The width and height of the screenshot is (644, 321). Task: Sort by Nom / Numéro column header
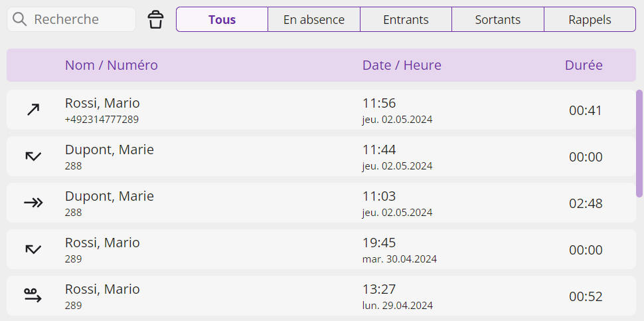click(x=112, y=65)
